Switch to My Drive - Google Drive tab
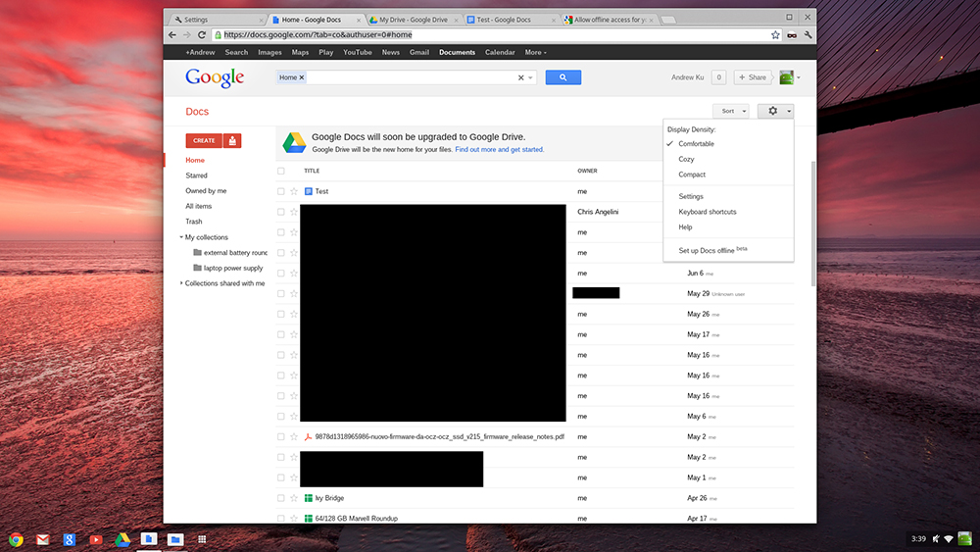The width and height of the screenshot is (980, 552). [x=414, y=20]
